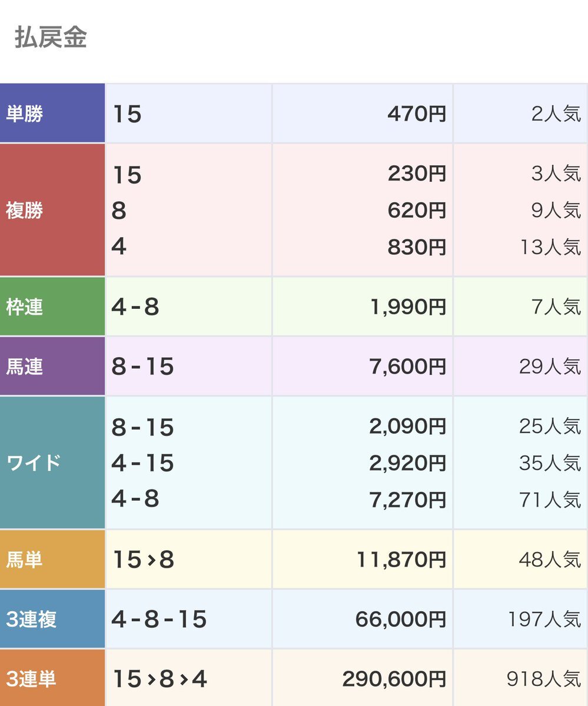This screenshot has width=588, height=706.
Task: Click the 290,600円 trifecta payout
Action: click(394, 679)
